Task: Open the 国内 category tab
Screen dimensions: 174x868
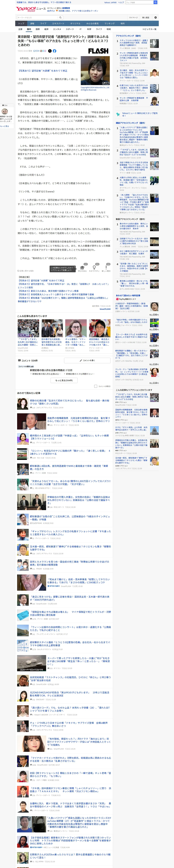Action: tap(29, 29)
